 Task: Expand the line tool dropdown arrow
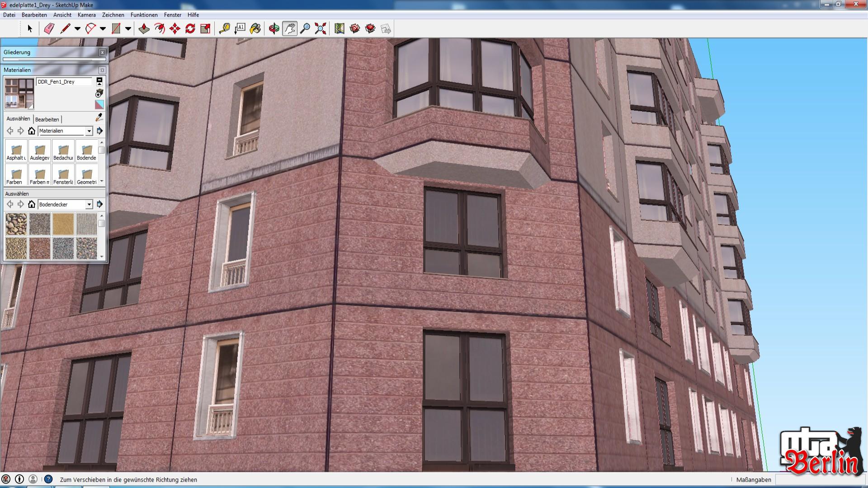pyautogui.click(x=78, y=29)
